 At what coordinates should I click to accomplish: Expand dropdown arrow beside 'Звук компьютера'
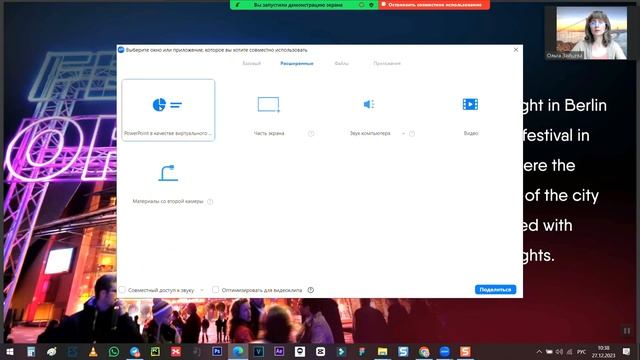[x=403, y=133]
